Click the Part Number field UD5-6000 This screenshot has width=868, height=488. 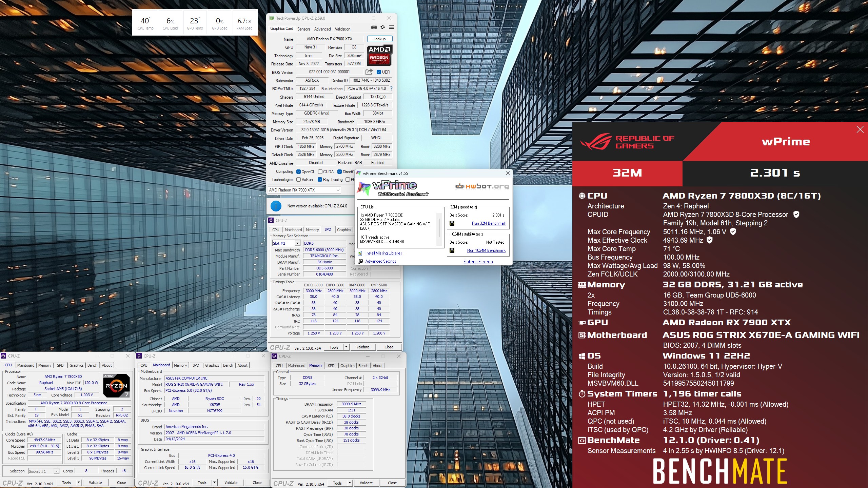tap(324, 268)
